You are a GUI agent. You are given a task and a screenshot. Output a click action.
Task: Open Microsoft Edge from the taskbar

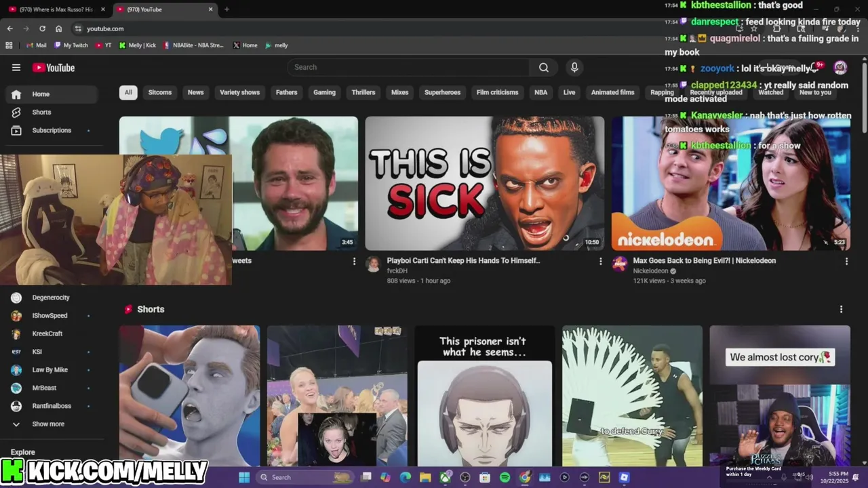(406, 477)
